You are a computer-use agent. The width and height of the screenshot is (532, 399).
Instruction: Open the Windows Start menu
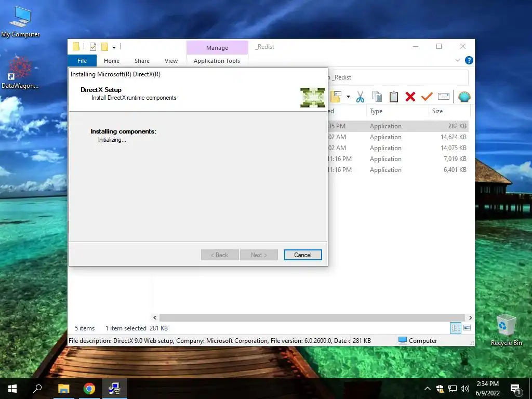click(12, 389)
